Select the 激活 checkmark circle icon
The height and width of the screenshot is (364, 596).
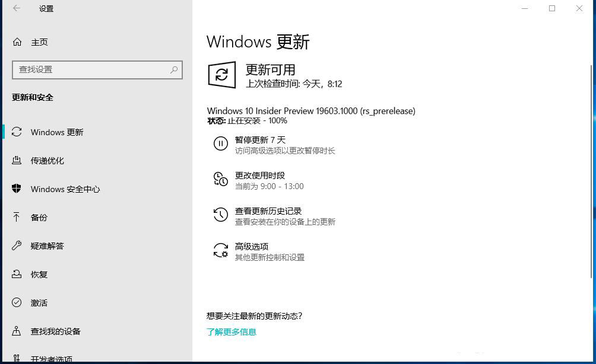click(x=17, y=302)
